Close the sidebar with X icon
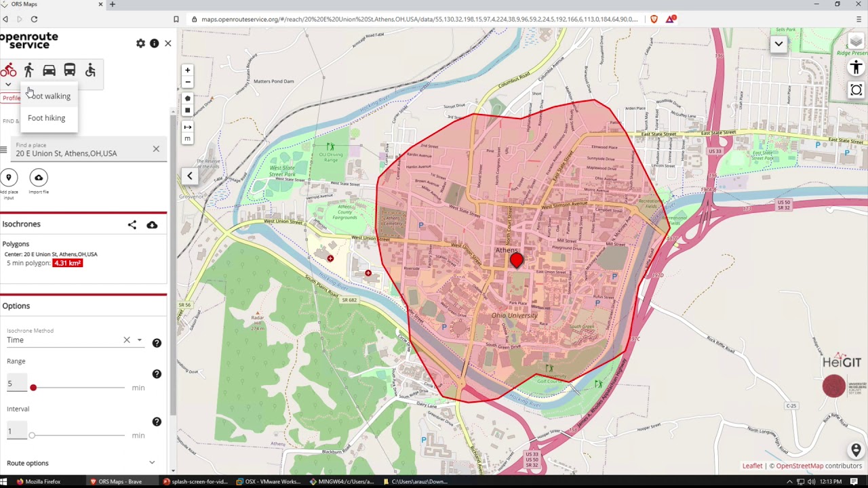 pyautogui.click(x=167, y=43)
